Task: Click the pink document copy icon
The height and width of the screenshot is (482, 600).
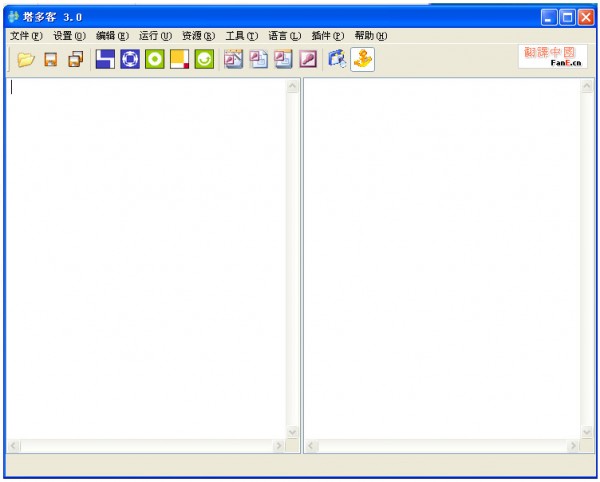Action: [x=258, y=59]
